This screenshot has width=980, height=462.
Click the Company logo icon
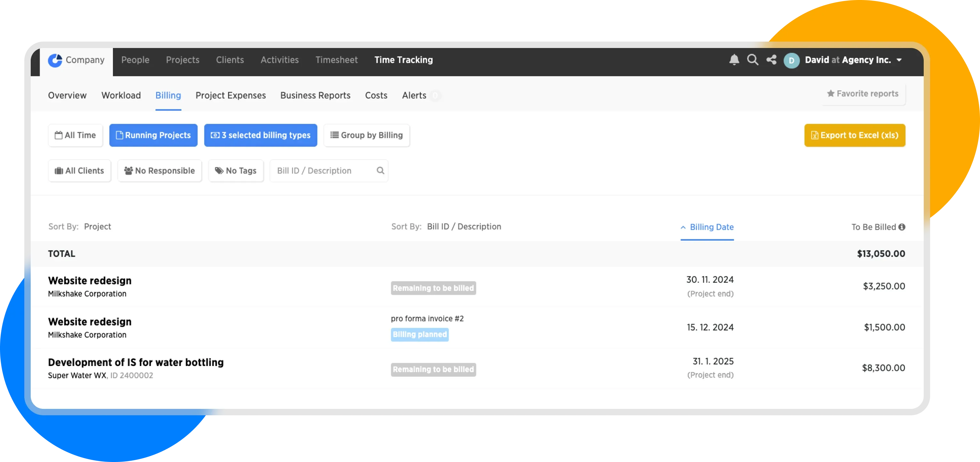point(55,60)
